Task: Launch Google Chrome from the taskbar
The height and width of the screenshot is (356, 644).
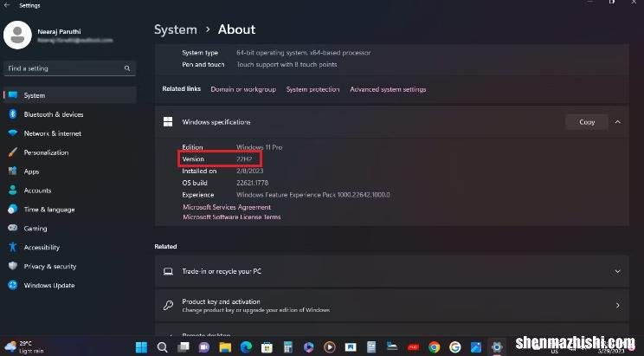Action: pyautogui.click(x=435, y=347)
